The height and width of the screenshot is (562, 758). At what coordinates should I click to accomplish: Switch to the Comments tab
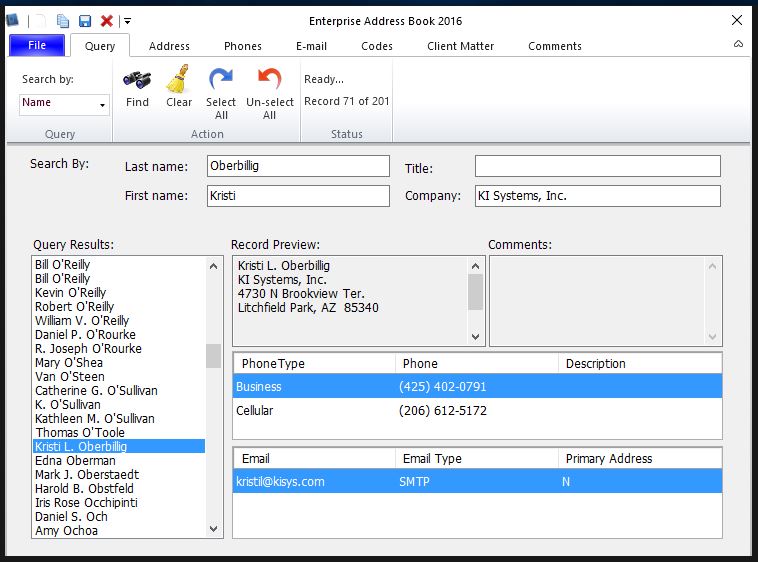pyautogui.click(x=554, y=46)
